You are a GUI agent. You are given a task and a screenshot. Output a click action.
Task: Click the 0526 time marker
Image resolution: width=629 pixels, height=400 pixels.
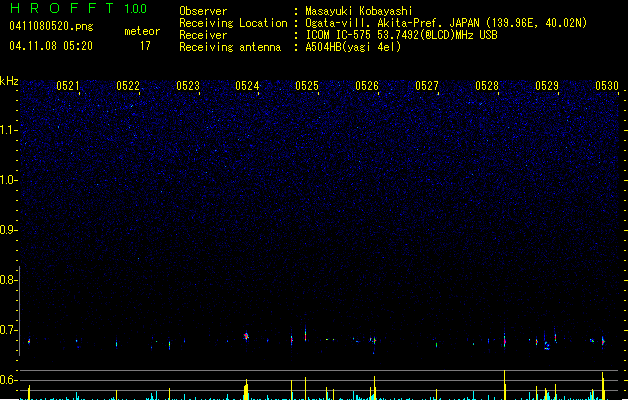(367, 86)
